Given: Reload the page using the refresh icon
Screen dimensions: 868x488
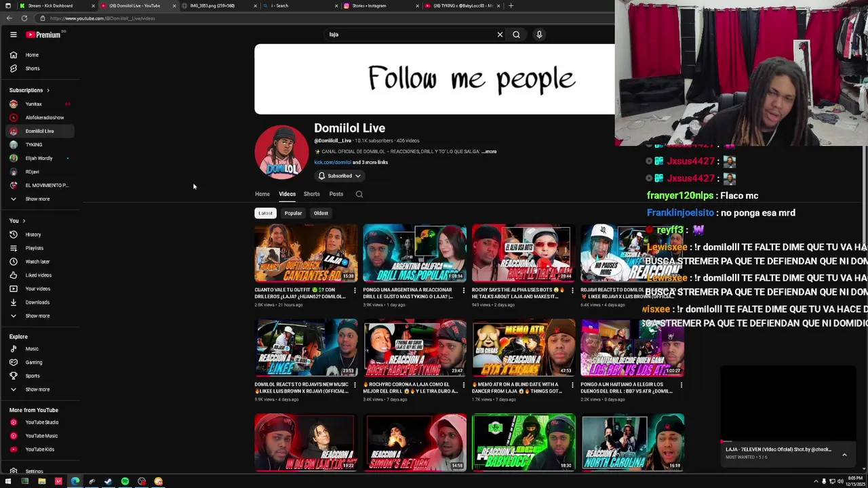Looking at the screenshot, I should [x=24, y=18].
